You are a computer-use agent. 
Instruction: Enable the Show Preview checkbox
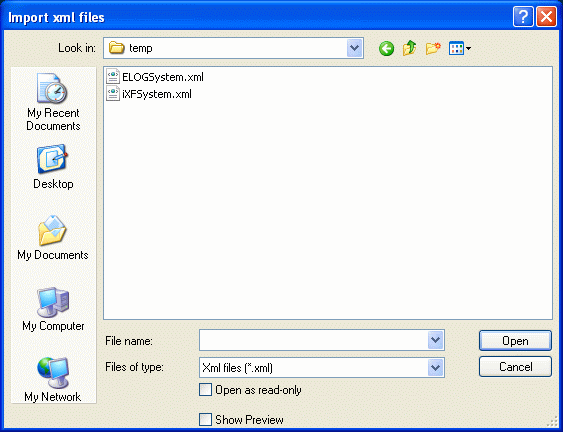click(205, 419)
